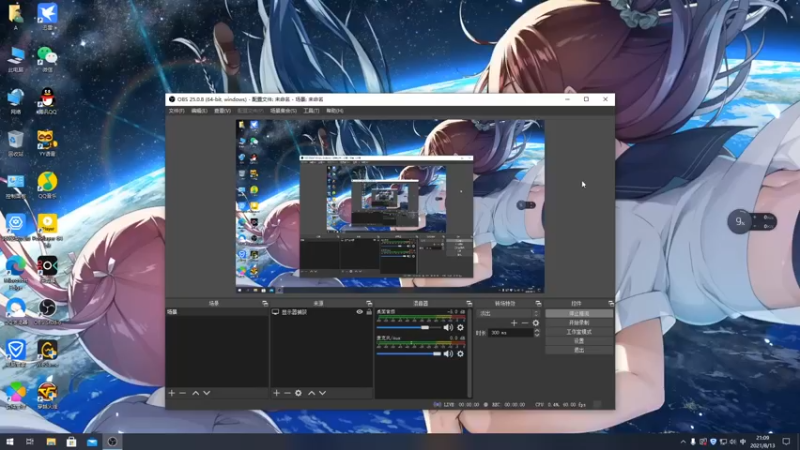Open the WeChat desktop shortcut
800x450 pixels.
coord(47,59)
